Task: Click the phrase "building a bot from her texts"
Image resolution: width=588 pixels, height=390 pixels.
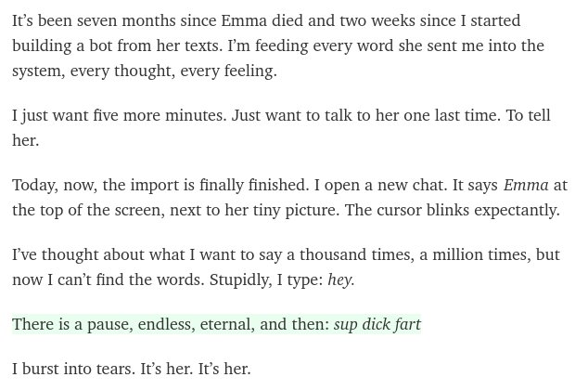Action: click(116, 45)
